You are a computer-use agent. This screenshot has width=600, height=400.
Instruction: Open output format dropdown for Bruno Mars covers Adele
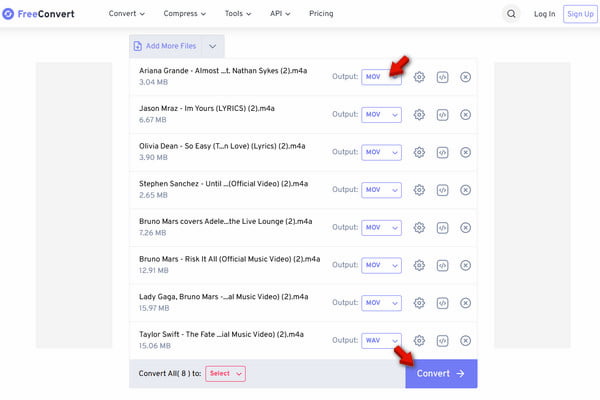tap(382, 228)
